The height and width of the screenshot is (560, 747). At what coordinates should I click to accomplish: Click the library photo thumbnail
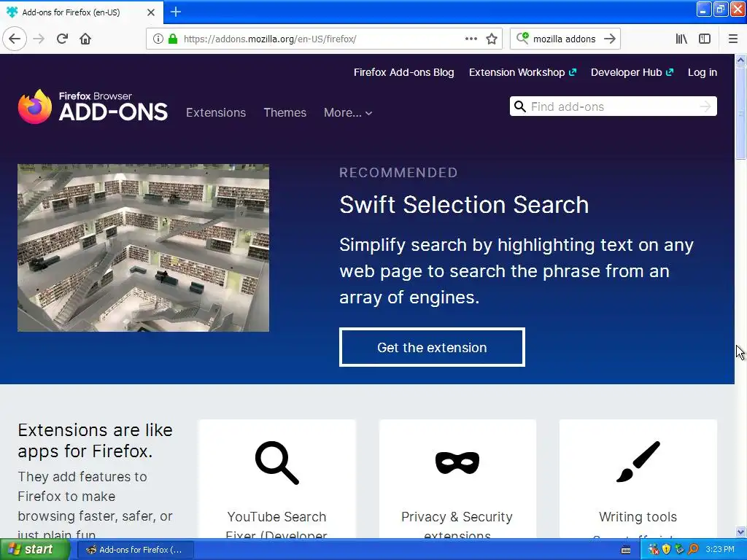tap(144, 248)
